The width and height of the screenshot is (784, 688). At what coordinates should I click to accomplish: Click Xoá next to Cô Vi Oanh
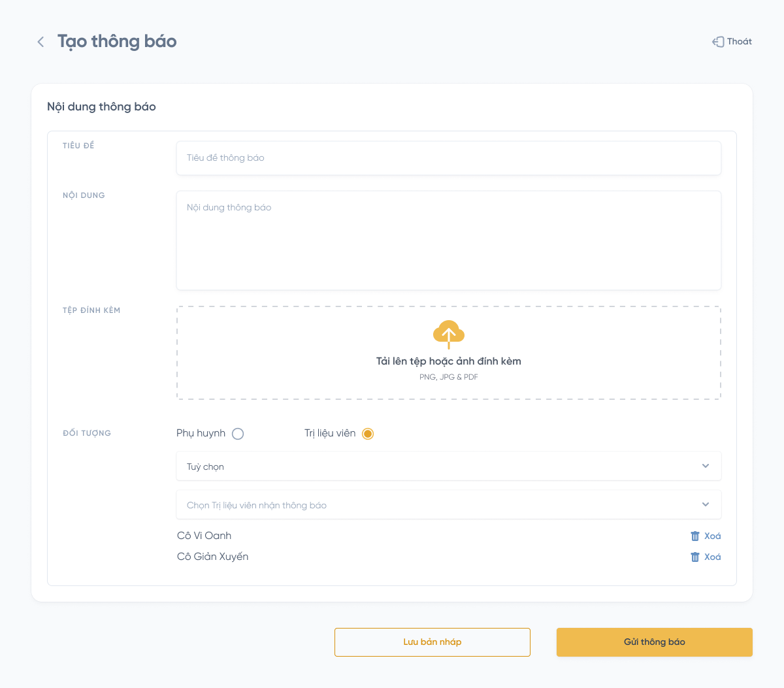[713, 536]
